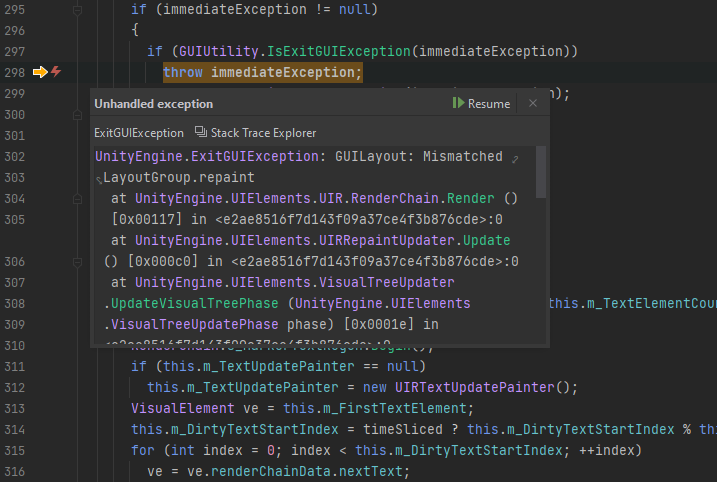Click the Resume button in exception popup

pyautogui.click(x=481, y=104)
